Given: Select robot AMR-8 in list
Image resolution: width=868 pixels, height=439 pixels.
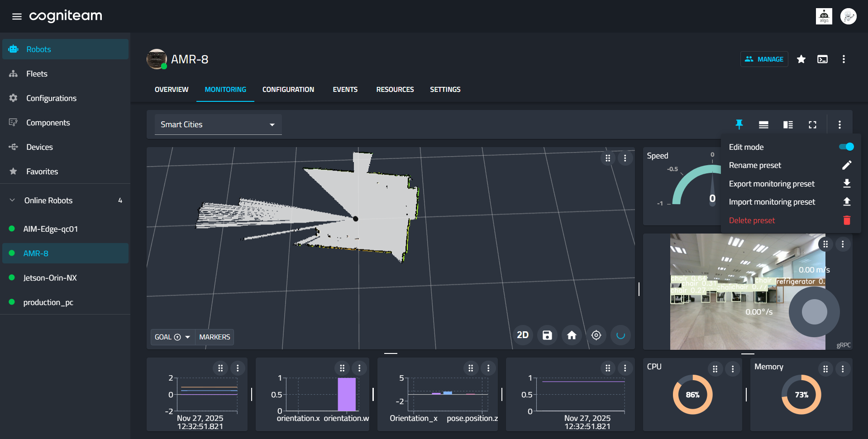Looking at the screenshot, I should point(65,253).
